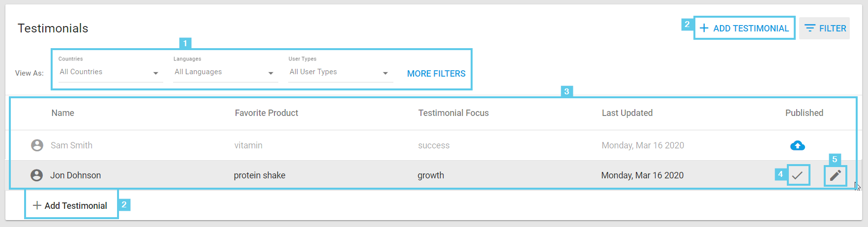Click the MORE FILTERS link

[436, 74]
